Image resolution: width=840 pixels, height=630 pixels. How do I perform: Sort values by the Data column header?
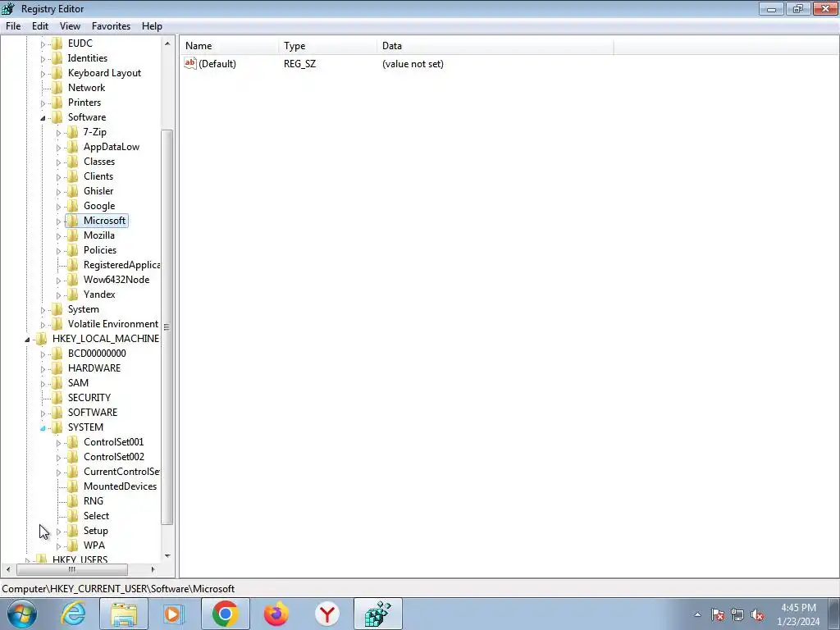[x=495, y=46]
